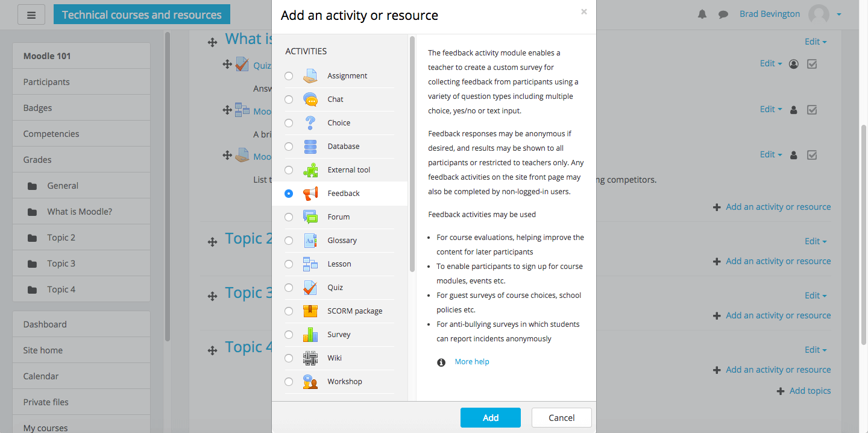Viewport: 868px width, 433px height.
Task: Click the activity list scrollbar in dialog
Action: point(412,154)
